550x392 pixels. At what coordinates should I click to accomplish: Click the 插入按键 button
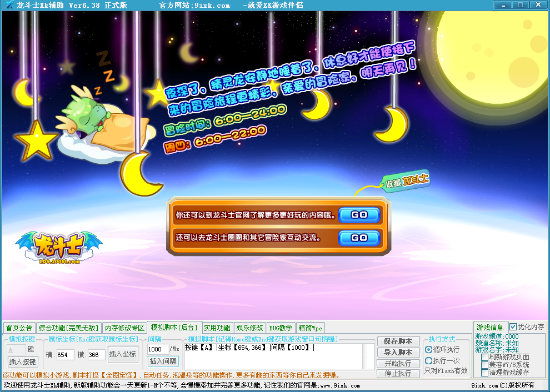(23, 362)
